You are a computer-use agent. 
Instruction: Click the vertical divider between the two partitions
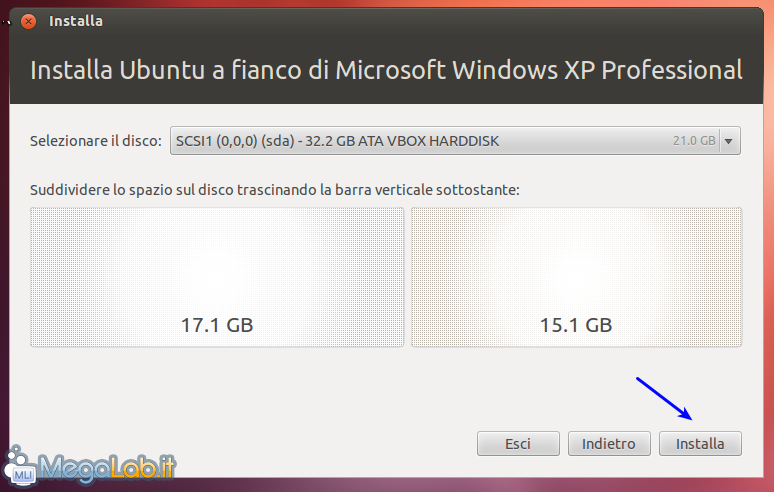click(408, 277)
